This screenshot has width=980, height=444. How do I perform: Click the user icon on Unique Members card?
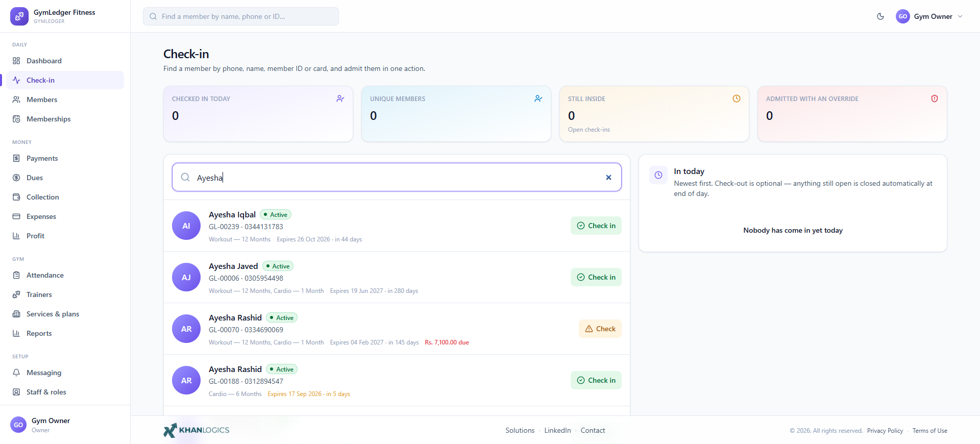point(538,98)
